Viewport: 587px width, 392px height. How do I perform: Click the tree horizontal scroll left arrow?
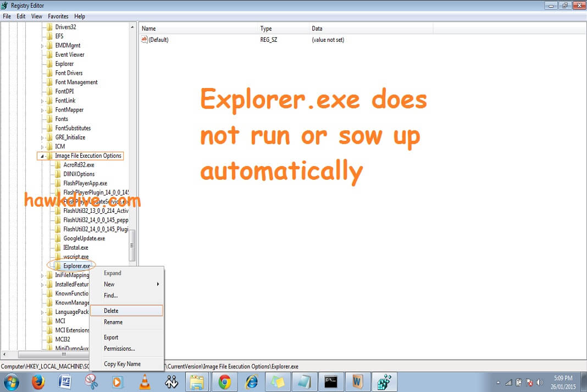coord(4,354)
